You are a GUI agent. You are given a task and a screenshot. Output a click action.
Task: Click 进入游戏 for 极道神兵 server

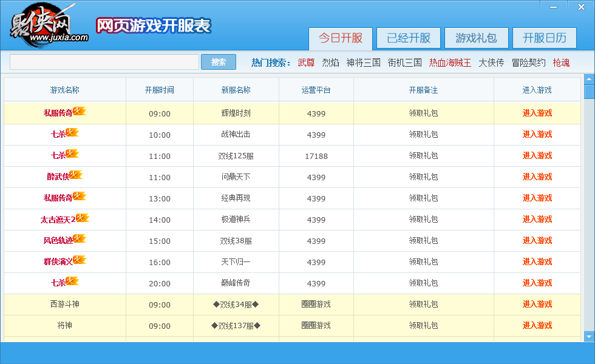point(537,219)
